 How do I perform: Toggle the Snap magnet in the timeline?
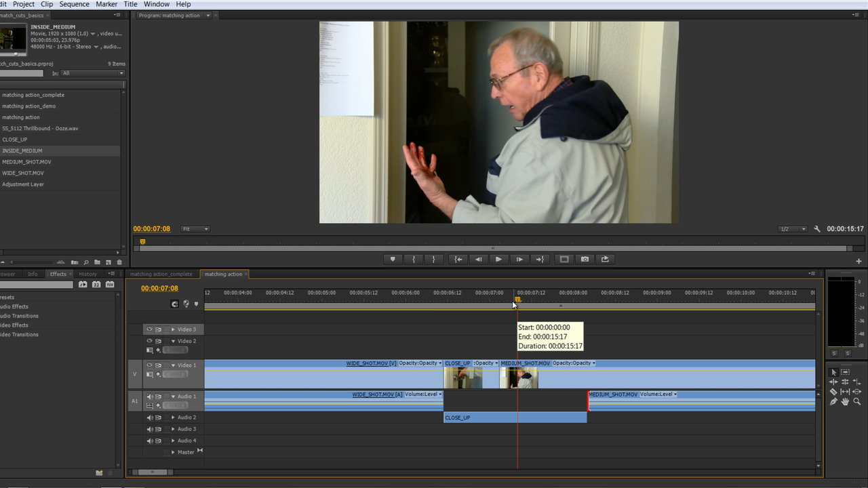(x=174, y=305)
